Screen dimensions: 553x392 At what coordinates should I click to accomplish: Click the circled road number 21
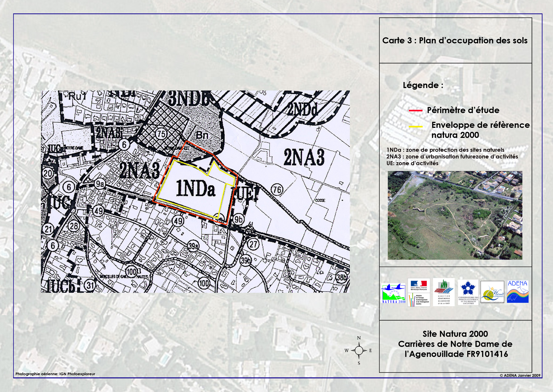(48, 229)
